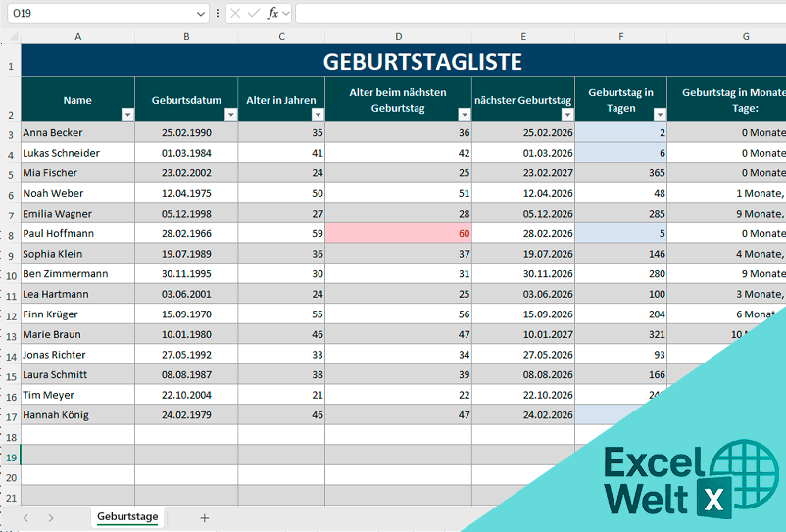Open the Alter beim nächsten Geburtstag filter dropdown
Viewport: 786px width, 532px height.
pyautogui.click(x=465, y=115)
